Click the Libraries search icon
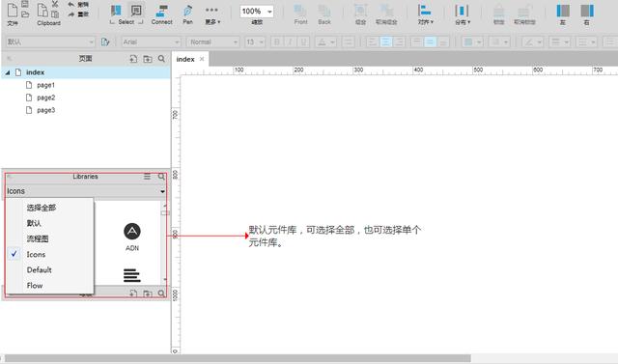Image resolution: width=618 pixels, height=364 pixels. [x=161, y=177]
